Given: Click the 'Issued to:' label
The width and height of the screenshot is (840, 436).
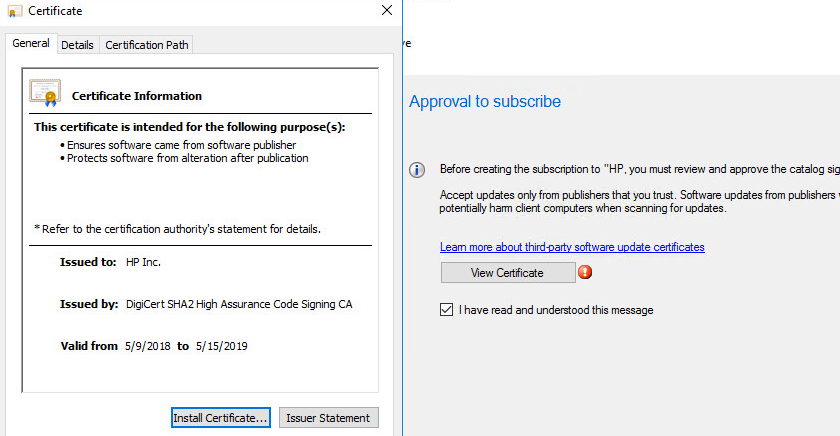Looking at the screenshot, I should coord(88,262).
